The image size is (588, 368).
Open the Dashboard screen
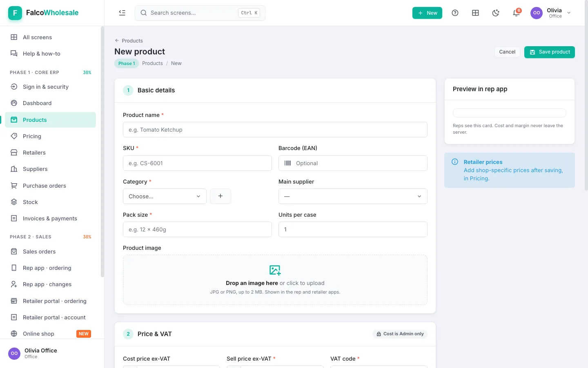click(50, 103)
